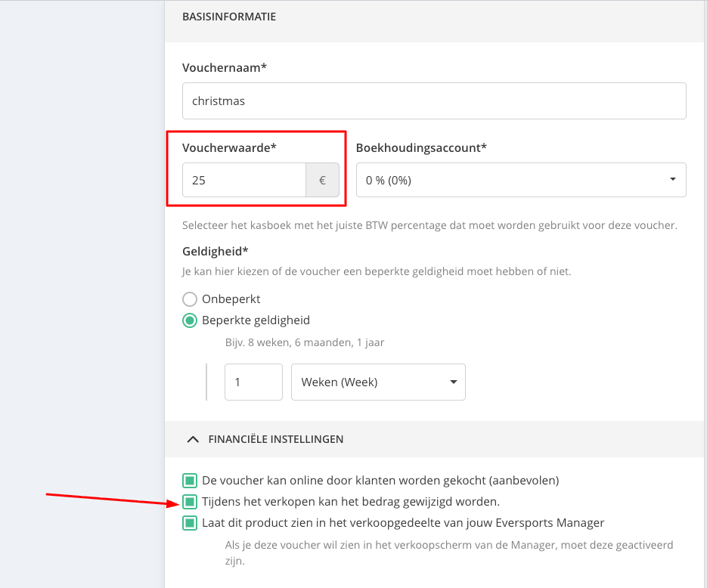
Task: Click the Basisinformatie section header
Action: point(229,16)
